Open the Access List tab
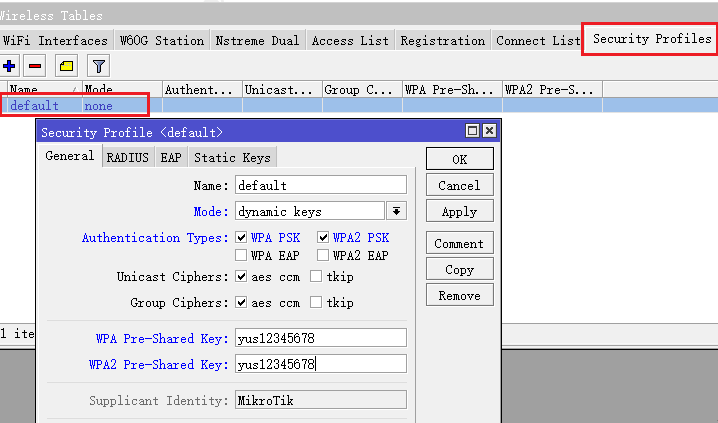Viewport: 718px width, 423px height. click(x=349, y=41)
